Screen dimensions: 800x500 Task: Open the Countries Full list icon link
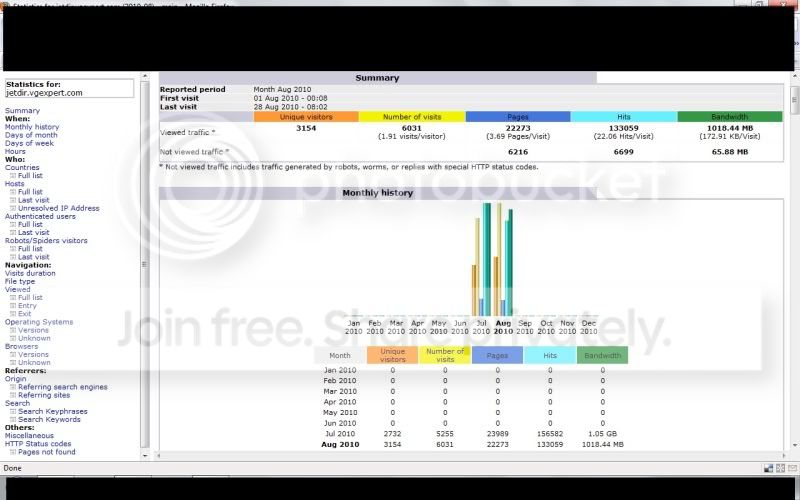[x=13, y=176]
